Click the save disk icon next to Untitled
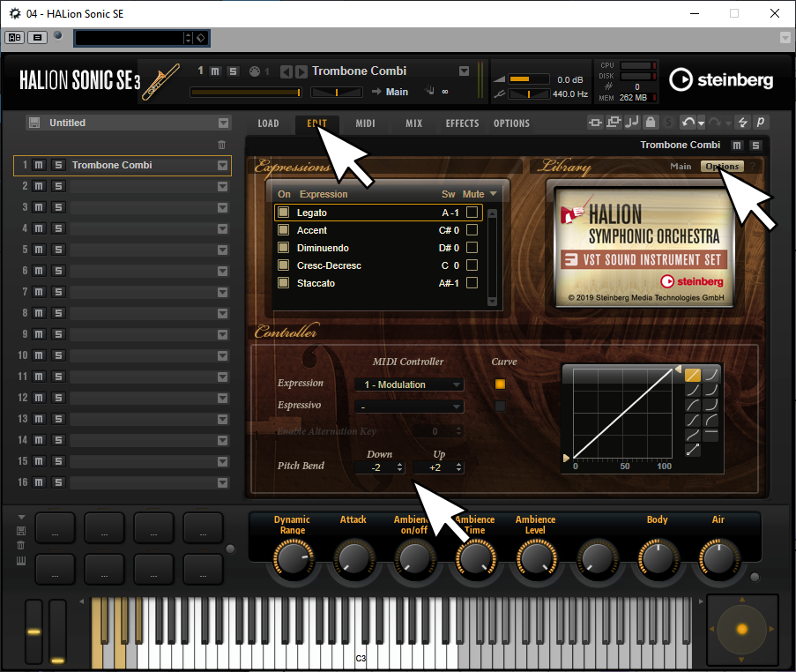The height and width of the screenshot is (672, 796). (34, 123)
